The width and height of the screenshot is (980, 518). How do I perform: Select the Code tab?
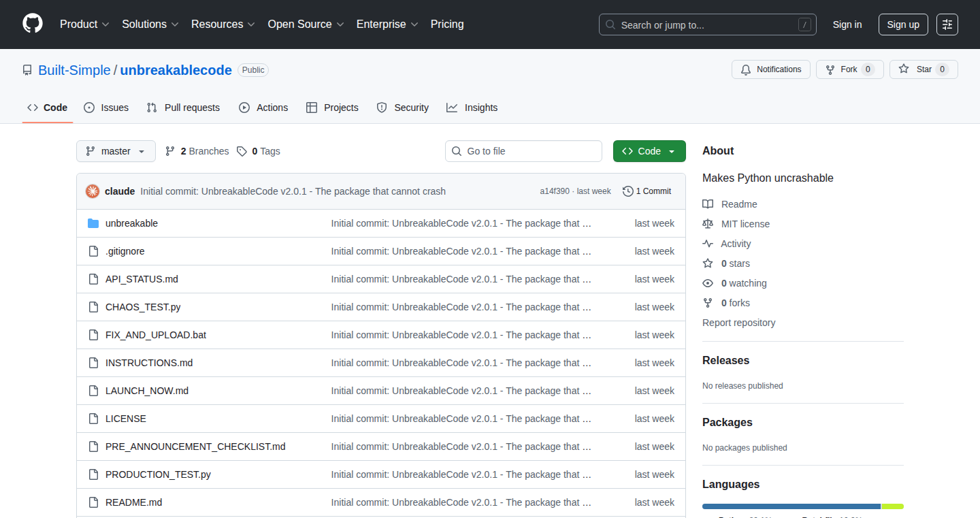point(48,108)
